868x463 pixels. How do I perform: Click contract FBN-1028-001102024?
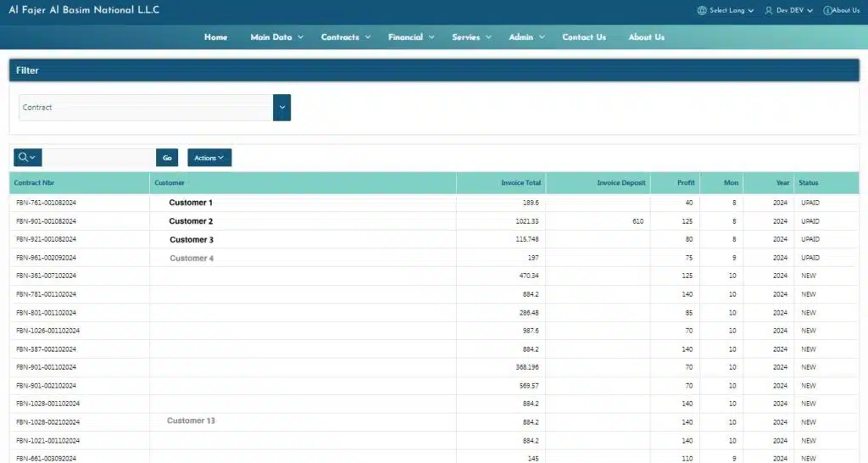[x=48, y=404]
